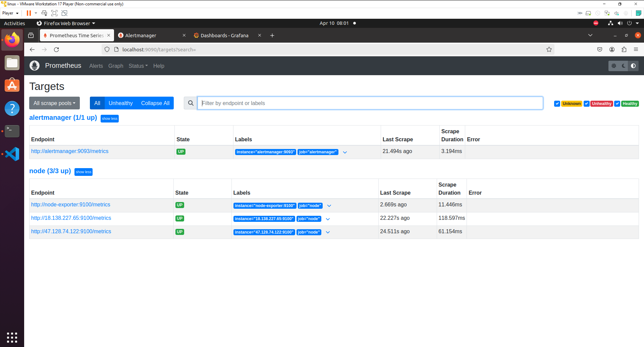The height and width of the screenshot is (347, 644).
Task: Focus the Filter by endpoint or labels field
Action: point(370,103)
